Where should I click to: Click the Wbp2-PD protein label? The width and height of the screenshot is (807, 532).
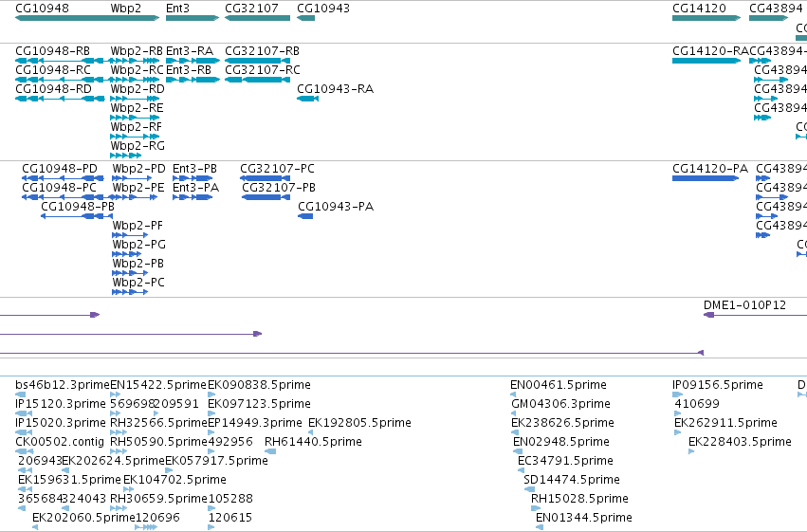click(x=139, y=169)
